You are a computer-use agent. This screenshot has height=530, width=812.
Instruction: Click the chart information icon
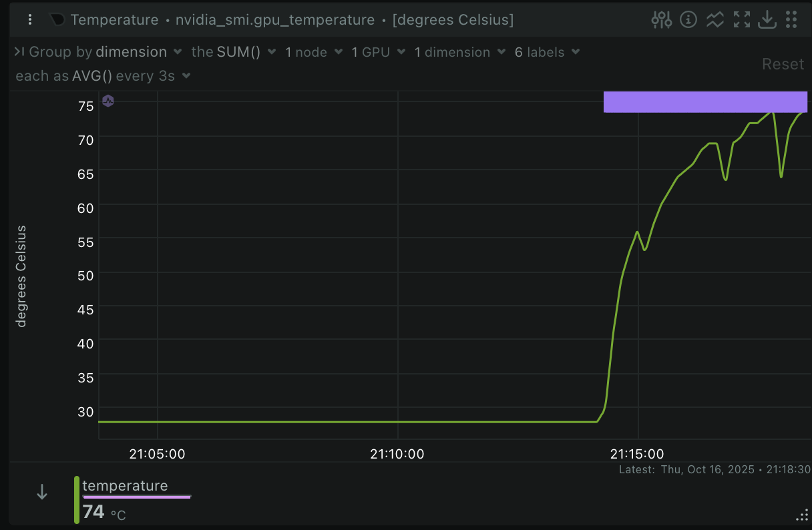point(688,20)
